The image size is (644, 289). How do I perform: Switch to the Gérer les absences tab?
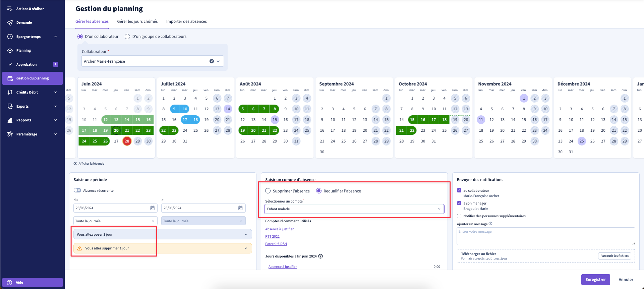[x=92, y=21]
